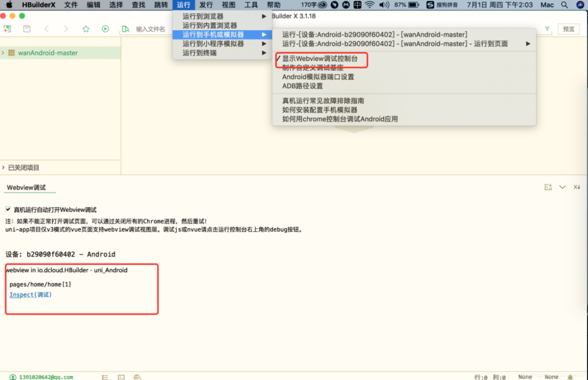The height and width of the screenshot is (380, 588).
Task: Click the file search magnifier icon
Action: pyautogui.click(x=126, y=29)
